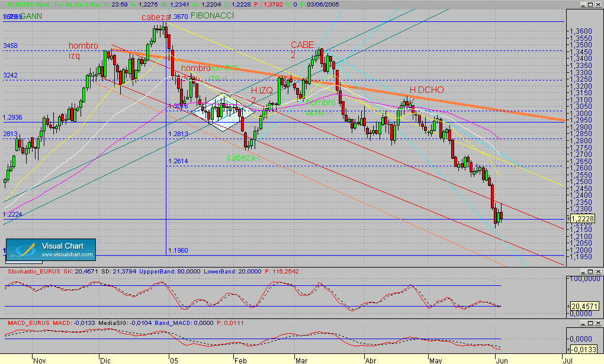Select the red 'H DCHO' annotation
This screenshot has width=604, height=364.
(426, 90)
